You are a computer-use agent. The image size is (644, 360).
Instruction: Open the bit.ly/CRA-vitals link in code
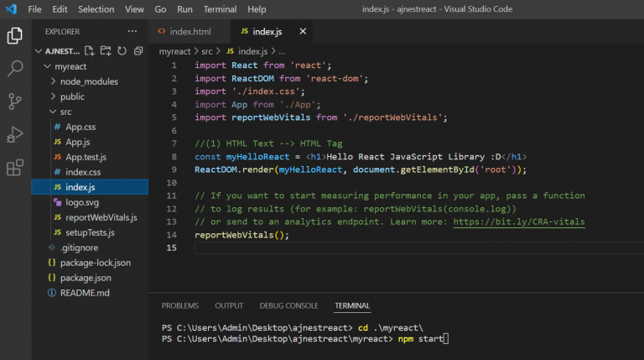click(518, 222)
